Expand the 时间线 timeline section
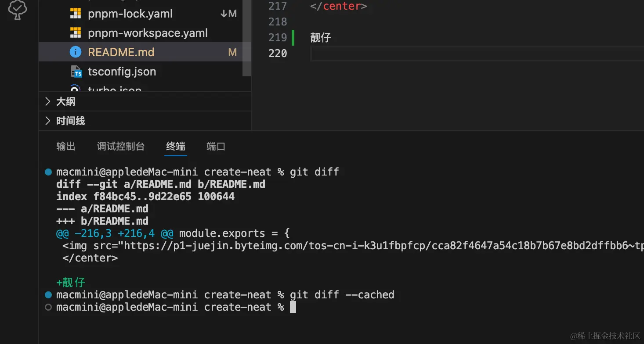 [145, 121]
